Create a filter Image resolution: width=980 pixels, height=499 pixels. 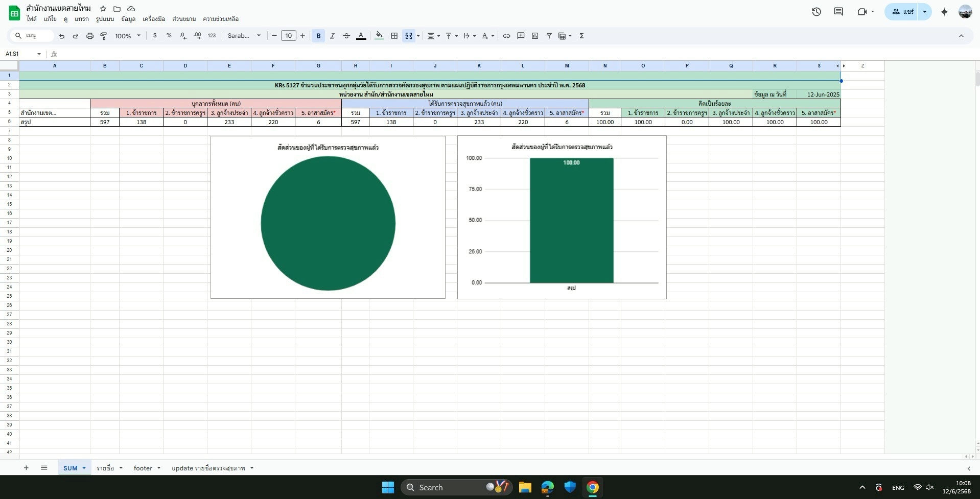(549, 36)
